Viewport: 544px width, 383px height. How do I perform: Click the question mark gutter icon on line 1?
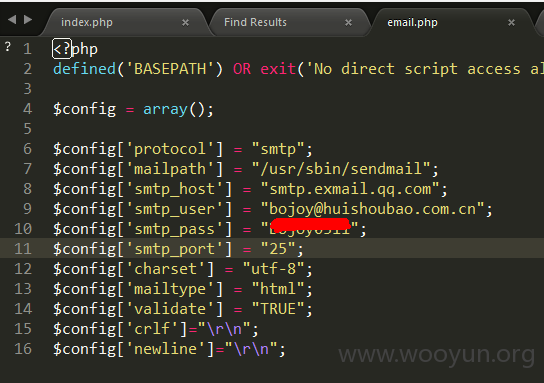click(8, 47)
